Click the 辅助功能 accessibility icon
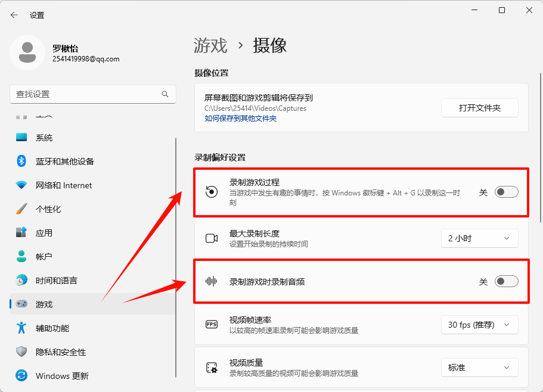The height and width of the screenshot is (392, 543). click(x=21, y=328)
